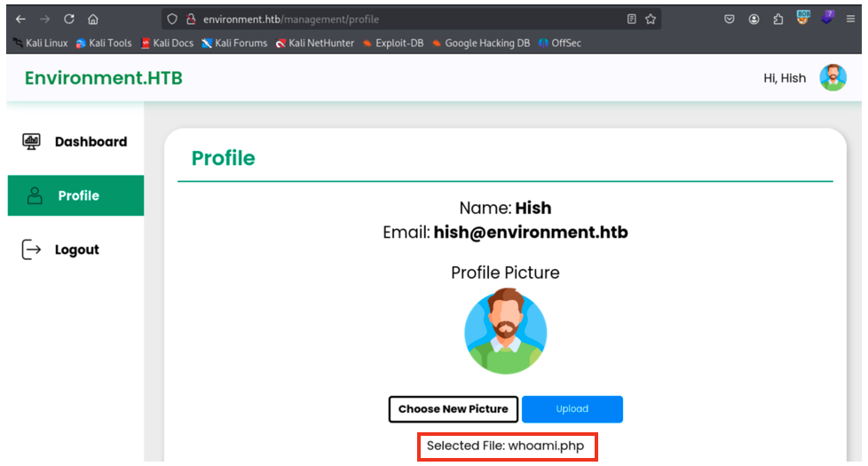The height and width of the screenshot is (466, 868).
Task: Click the Selected File: whoami.php text
Action: pos(505,446)
